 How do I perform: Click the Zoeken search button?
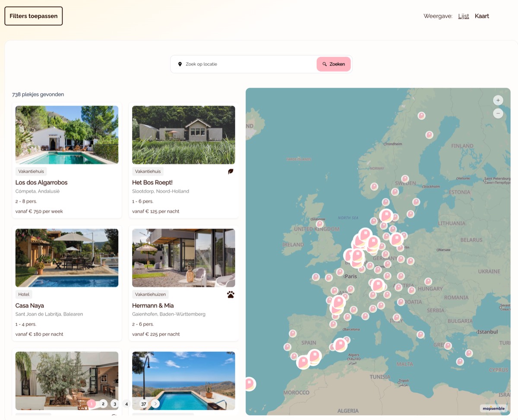pyautogui.click(x=334, y=64)
